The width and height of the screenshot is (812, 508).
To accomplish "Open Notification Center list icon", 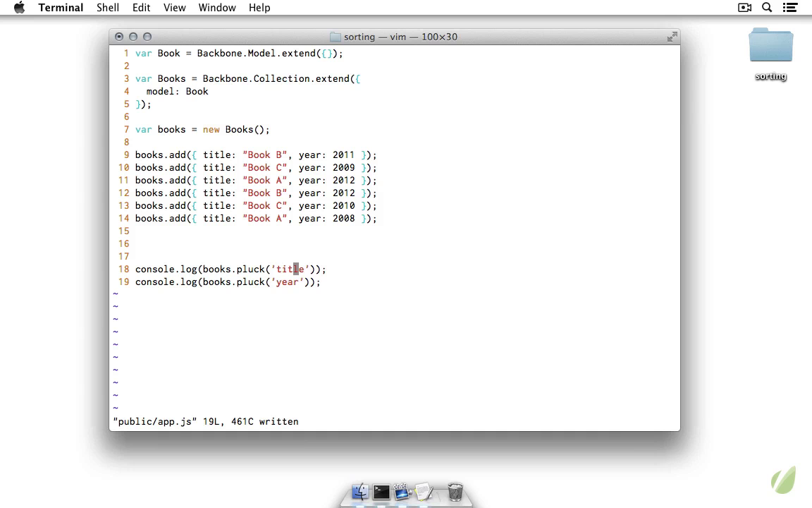I will [790, 8].
